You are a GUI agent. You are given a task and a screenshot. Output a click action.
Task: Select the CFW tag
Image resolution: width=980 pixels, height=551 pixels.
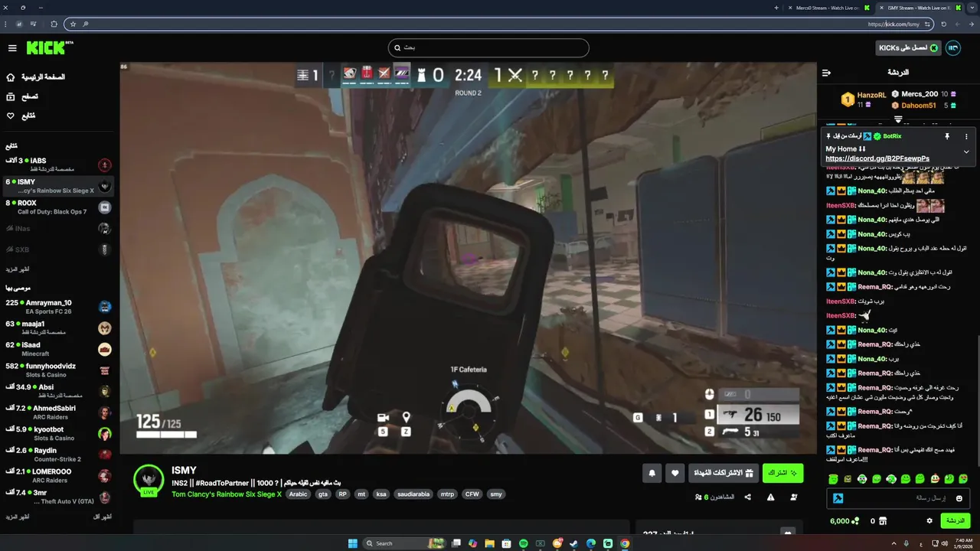472,494
